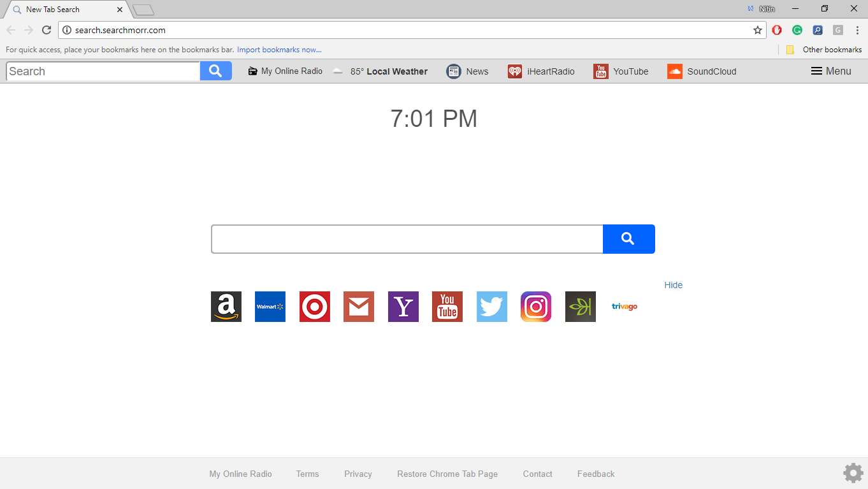Open My Online Radio in toolbar
Viewport: 868px width, 489px height.
tap(285, 71)
